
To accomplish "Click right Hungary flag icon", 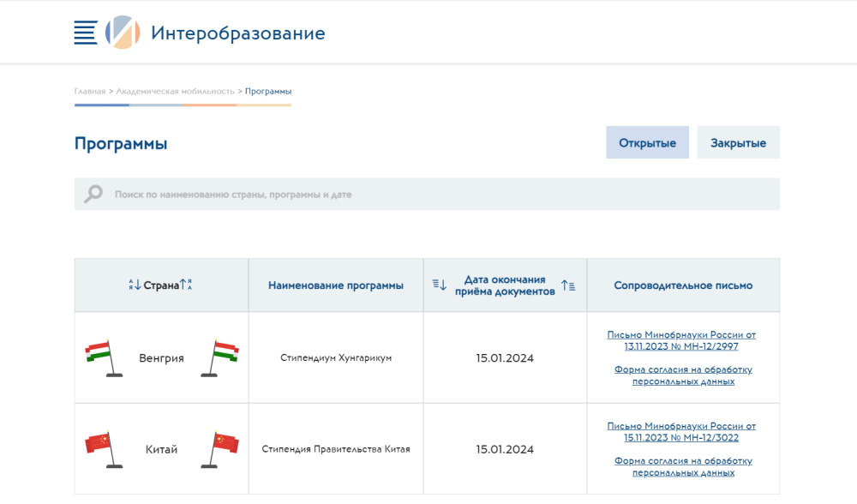I will (x=224, y=357).
